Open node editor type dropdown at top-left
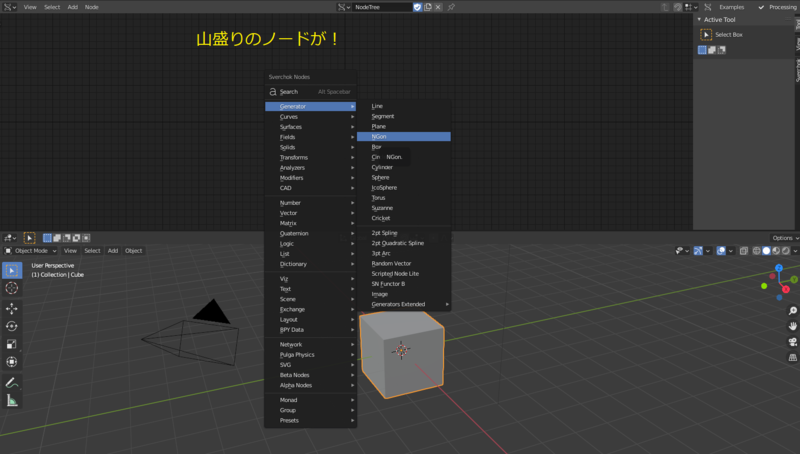800x454 pixels. tap(10, 7)
